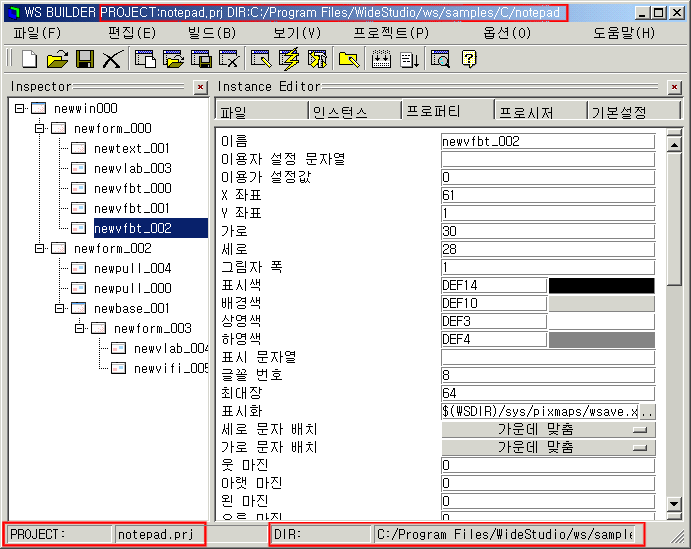Create a new application window
Screen dimensions: 691x549
tap(145, 59)
